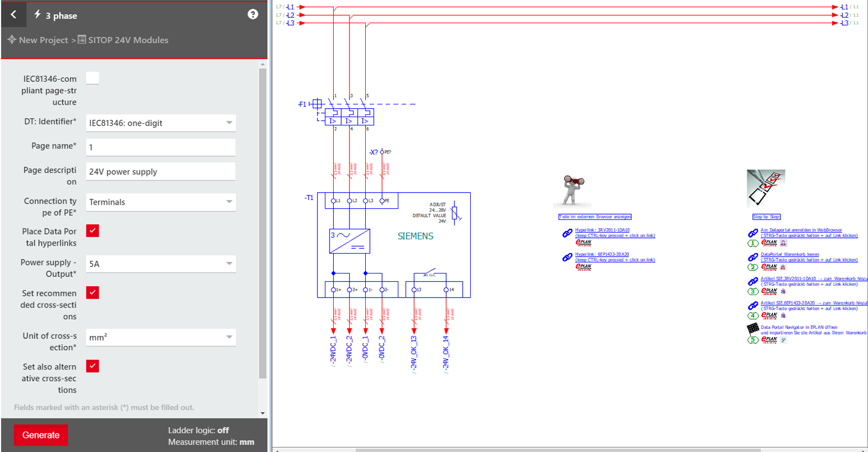Click the Generate button
868x452 pixels.
point(41,435)
